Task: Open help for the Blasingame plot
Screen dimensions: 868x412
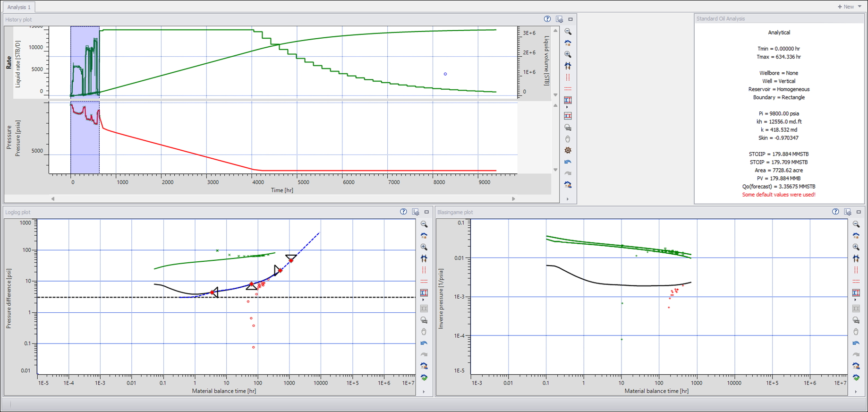Action: 835,212
